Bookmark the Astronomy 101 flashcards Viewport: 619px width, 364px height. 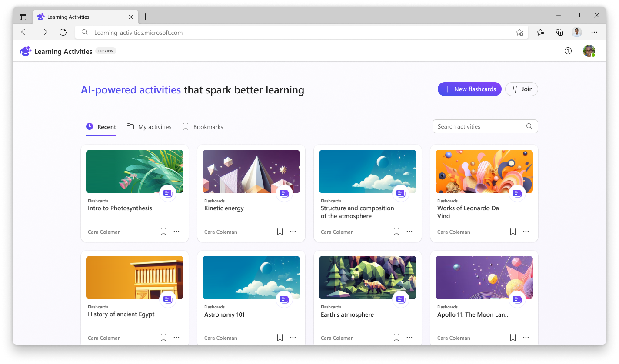[280, 337]
